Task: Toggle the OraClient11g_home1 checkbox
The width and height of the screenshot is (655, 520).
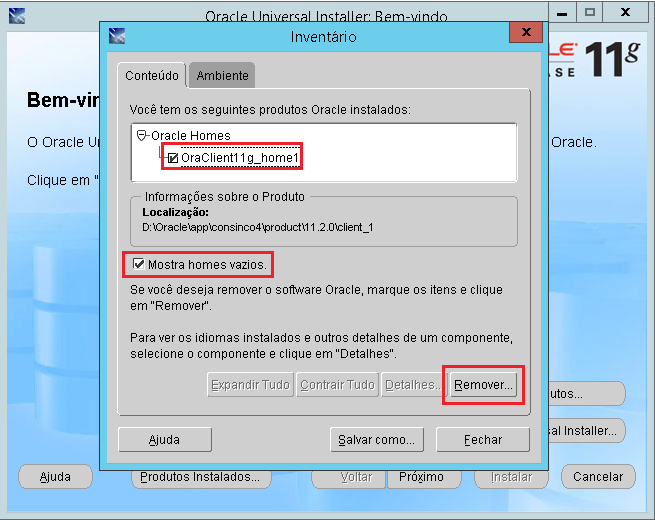Action: point(173,158)
